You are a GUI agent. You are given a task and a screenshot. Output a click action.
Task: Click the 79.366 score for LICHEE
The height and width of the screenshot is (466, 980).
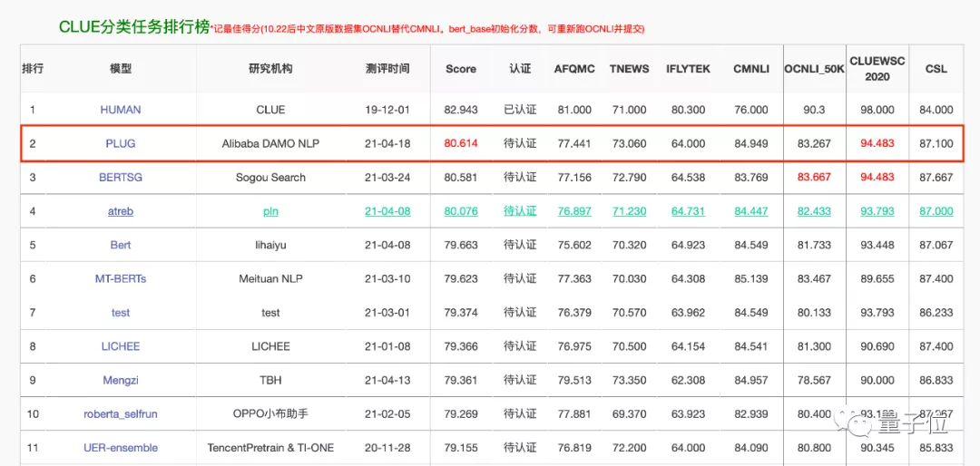(461, 346)
